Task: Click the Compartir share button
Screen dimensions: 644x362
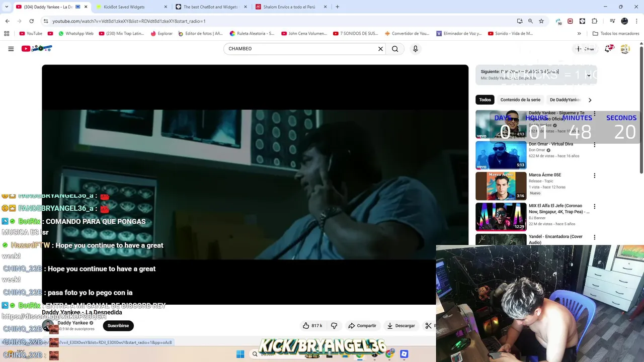Action: [x=362, y=326]
